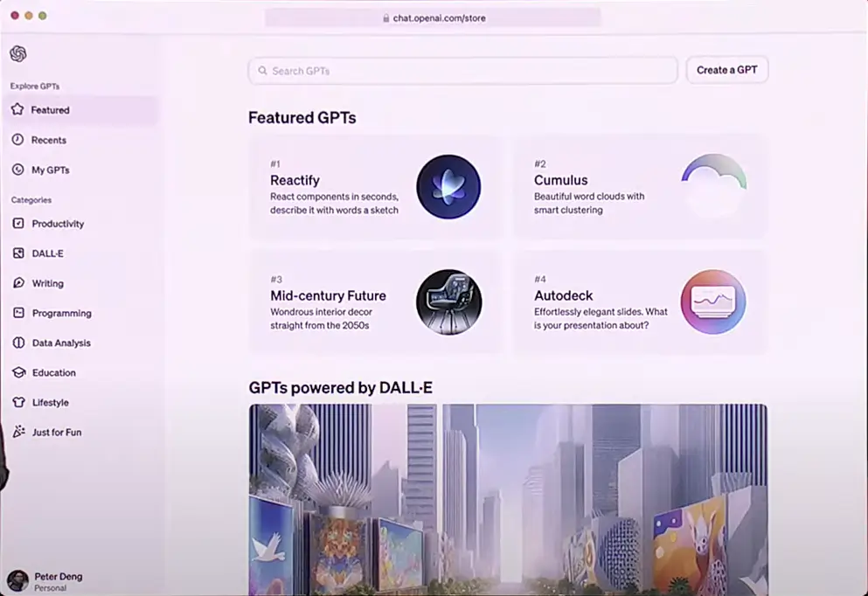Image resolution: width=868 pixels, height=596 pixels.
Task: Click the browser address bar URL
Action: [x=439, y=17]
